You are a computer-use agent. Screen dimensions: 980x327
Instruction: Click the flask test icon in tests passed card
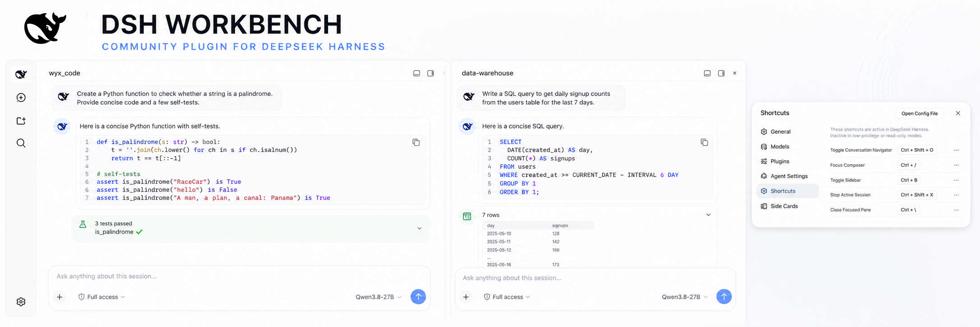pyautogui.click(x=83, y=224)
